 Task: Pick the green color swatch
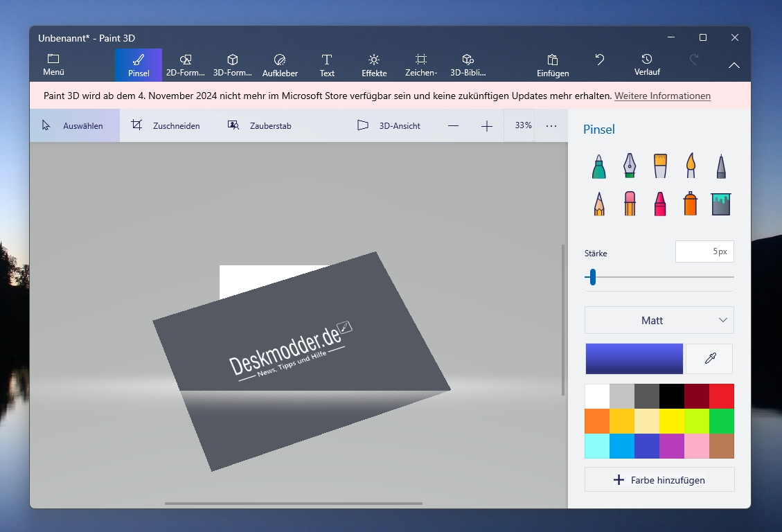(722, 421)
